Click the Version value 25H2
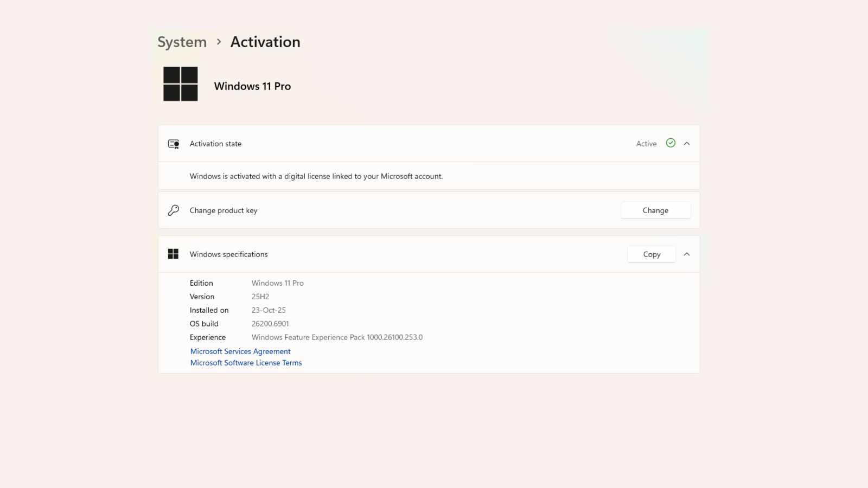The width and height of the screenshot is (868, 488). 260,297
